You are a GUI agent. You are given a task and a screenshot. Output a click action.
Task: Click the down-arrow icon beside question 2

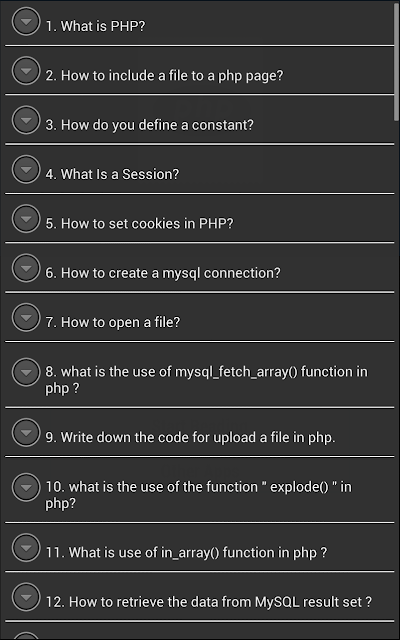[26, 71]
